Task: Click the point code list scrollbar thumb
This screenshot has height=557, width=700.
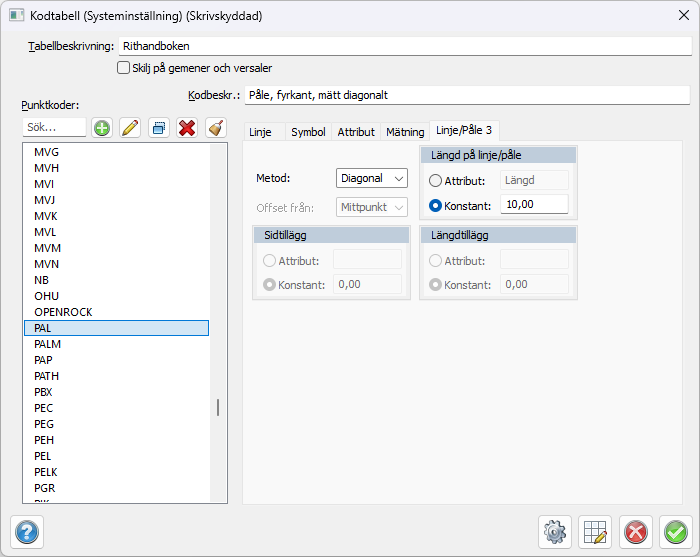Action: [x=217, y=407]
